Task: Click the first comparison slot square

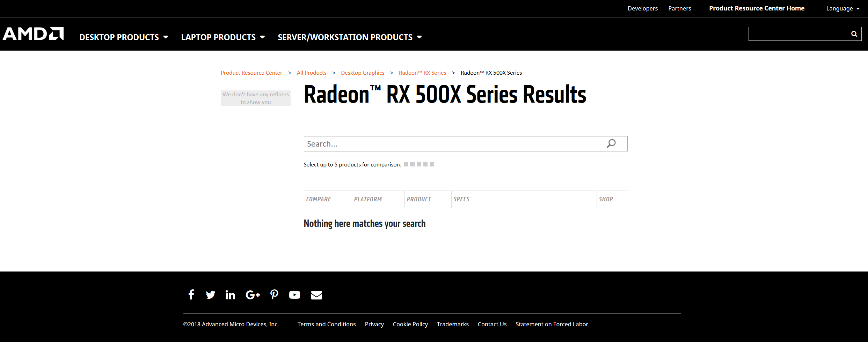Action: pos(406,164)
